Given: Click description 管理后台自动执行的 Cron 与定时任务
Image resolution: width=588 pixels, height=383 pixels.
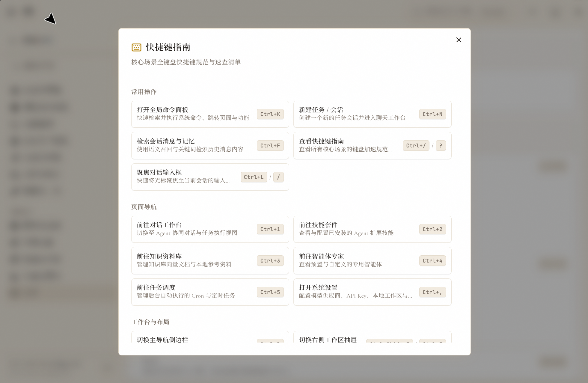Looking at the screenshot, I should pyautogui.click(x=186, y=295).
